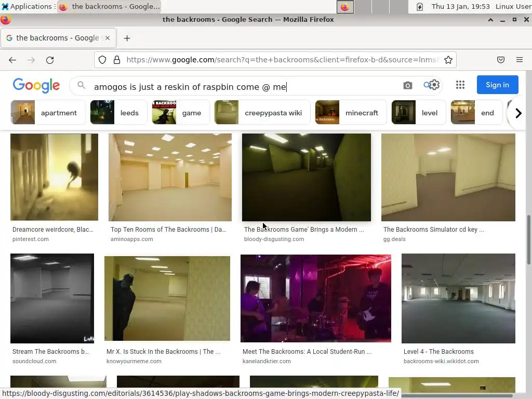The image size is (532, 399).
Task: Open Stream The Backrooms grayscale image
Action: [x=52, y=298]
